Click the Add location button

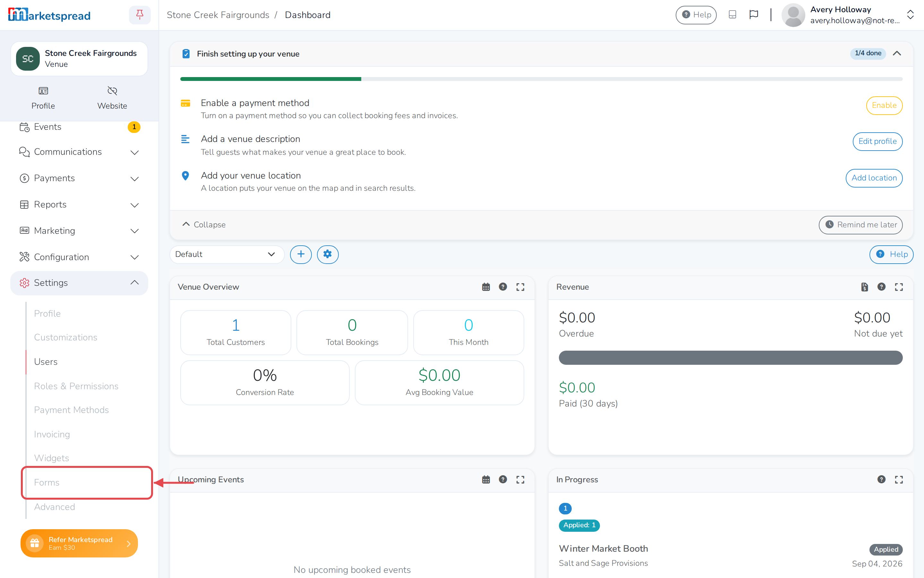point(874,178)
